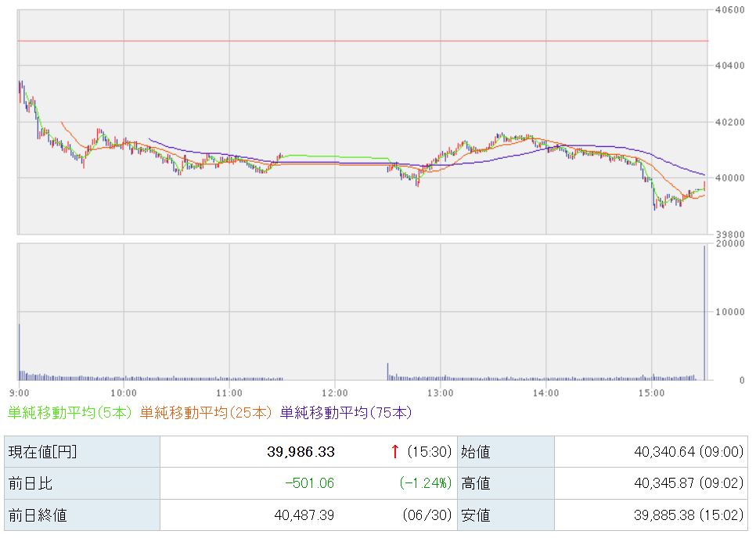The image size is (756, 538).
Task: Click the 前日比 -501.06 change value
Action: click(310, 483)
